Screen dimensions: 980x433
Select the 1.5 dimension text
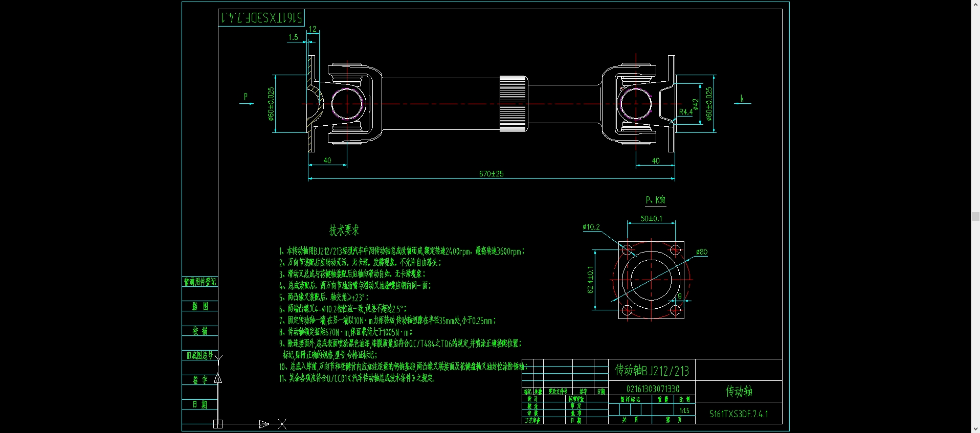click(293, 37)
